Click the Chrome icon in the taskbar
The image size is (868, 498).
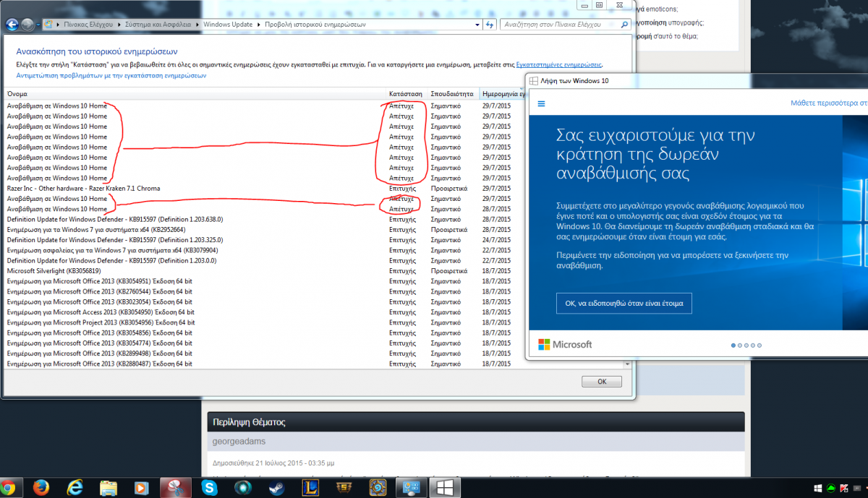[x=7, y=487]
